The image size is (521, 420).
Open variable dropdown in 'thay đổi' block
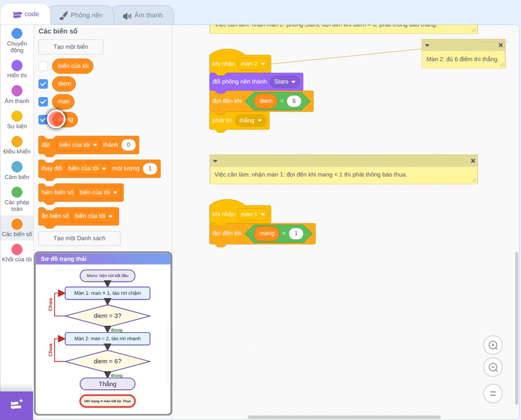click(87, 168)
